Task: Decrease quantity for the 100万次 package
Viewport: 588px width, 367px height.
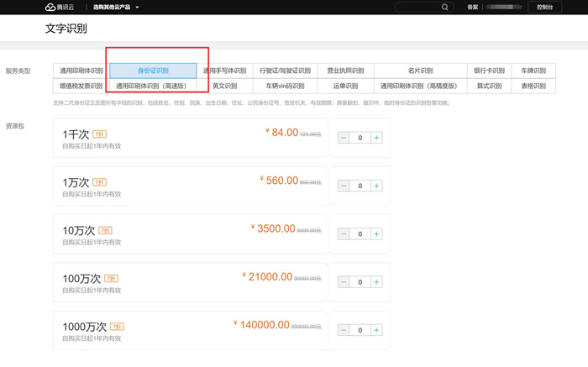Action: [344, 282]
